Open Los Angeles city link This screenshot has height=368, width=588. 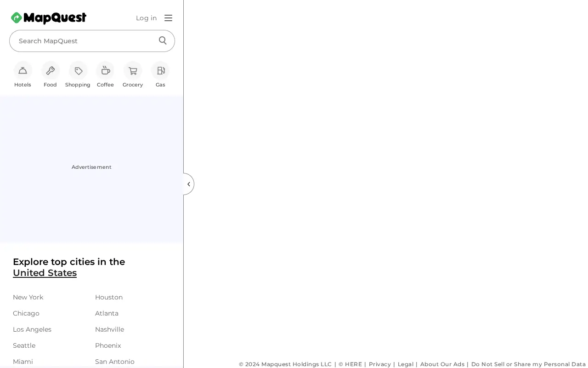tap(32, 329)
